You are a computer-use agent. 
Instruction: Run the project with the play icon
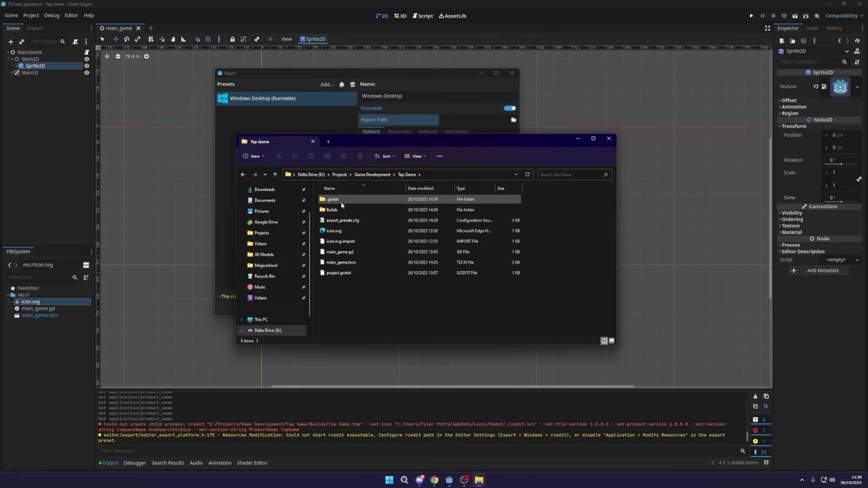pos(751,16)
